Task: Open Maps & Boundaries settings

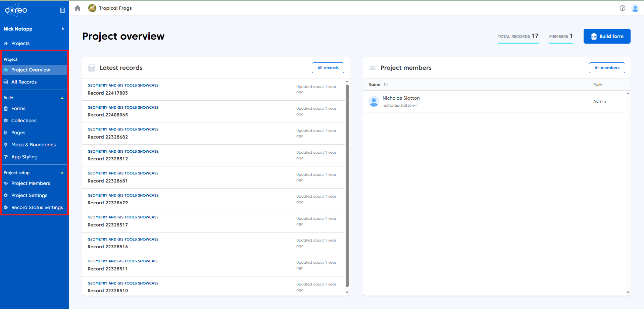Action: click(x=33, y=145)
